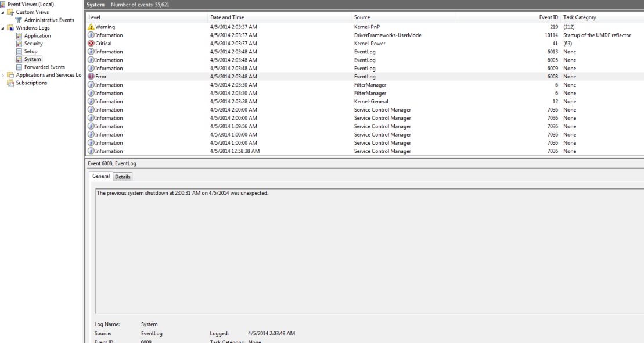
Task: Click the Application log icon
Action: (19, 36)
